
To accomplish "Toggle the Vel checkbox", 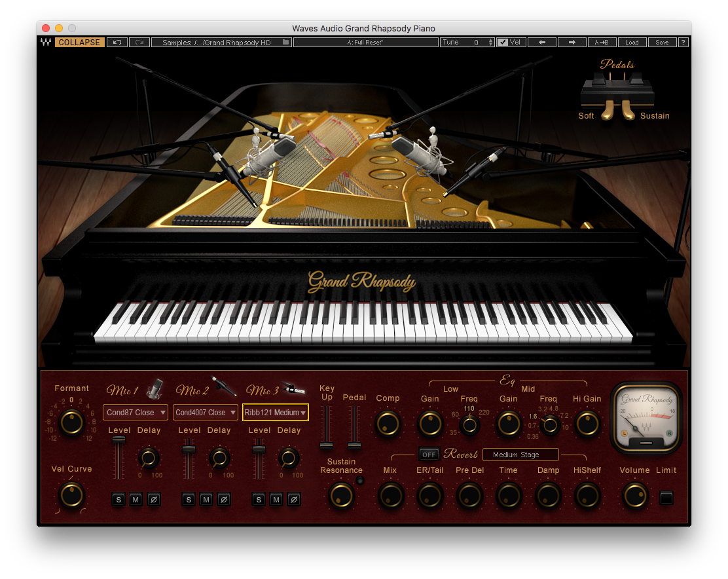I will coord(503,43).
